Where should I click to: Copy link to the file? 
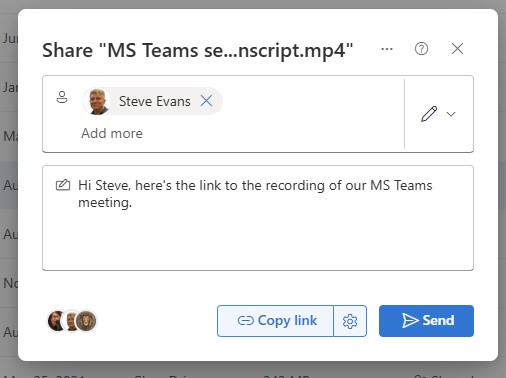pyautogui.click(x=275, y=321)
